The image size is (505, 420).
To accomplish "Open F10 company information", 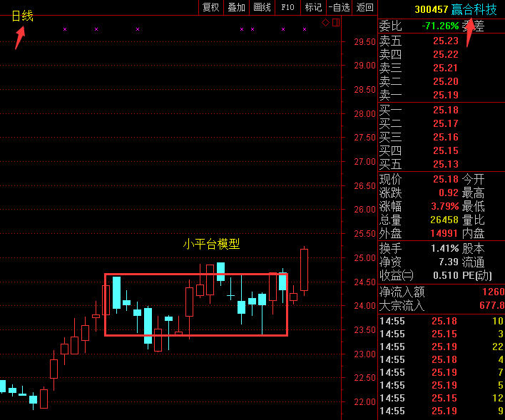I will click(x=287, y=7).
